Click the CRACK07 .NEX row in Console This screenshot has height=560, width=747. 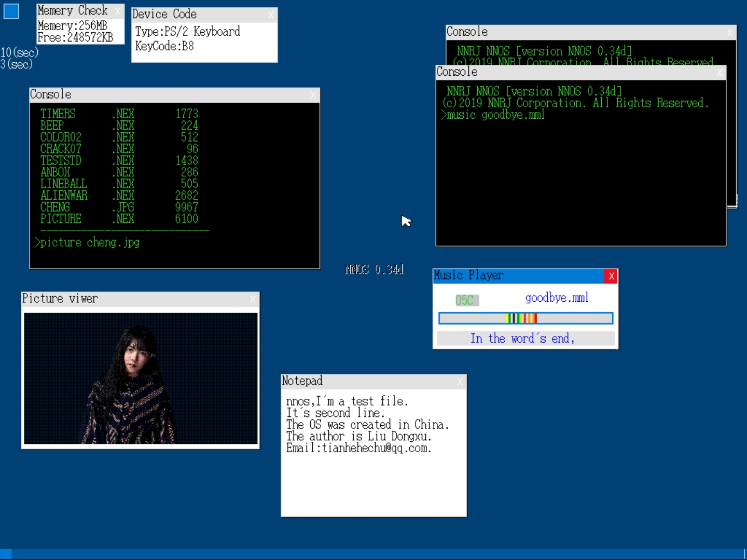click(x=119, y=149)
